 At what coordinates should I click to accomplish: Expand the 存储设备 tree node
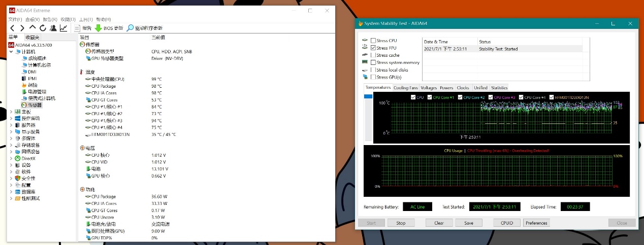click(x=11, y=145)
